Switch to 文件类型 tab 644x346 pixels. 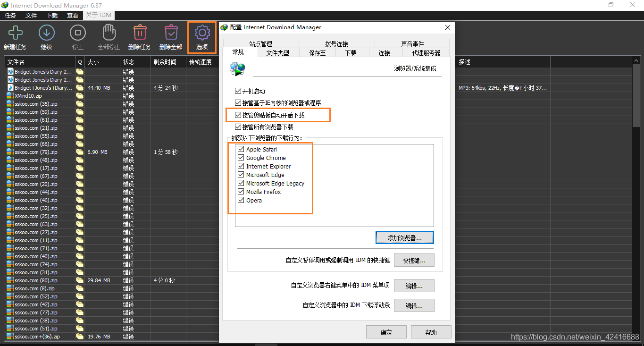point(277,53)
